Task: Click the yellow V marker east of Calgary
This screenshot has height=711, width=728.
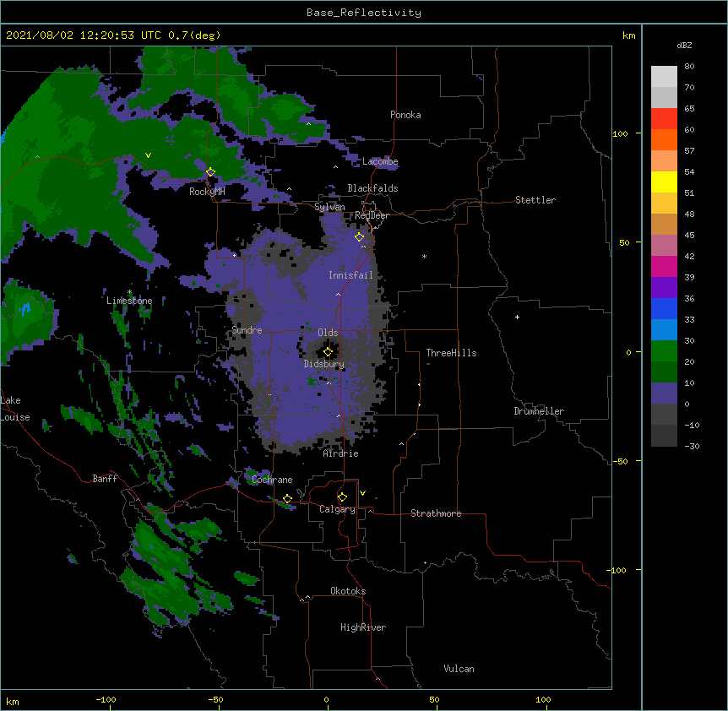Action: coord(362,493)
